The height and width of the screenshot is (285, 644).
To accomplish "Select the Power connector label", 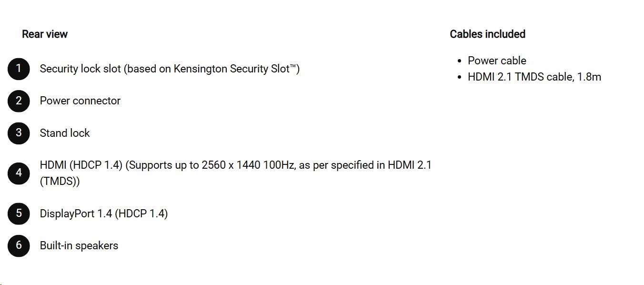I will point(80,101).
